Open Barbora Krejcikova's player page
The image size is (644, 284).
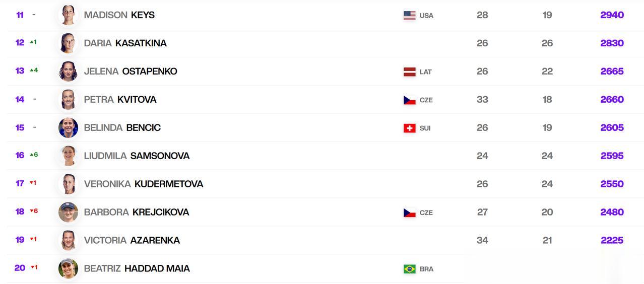(x=137, y=212)
